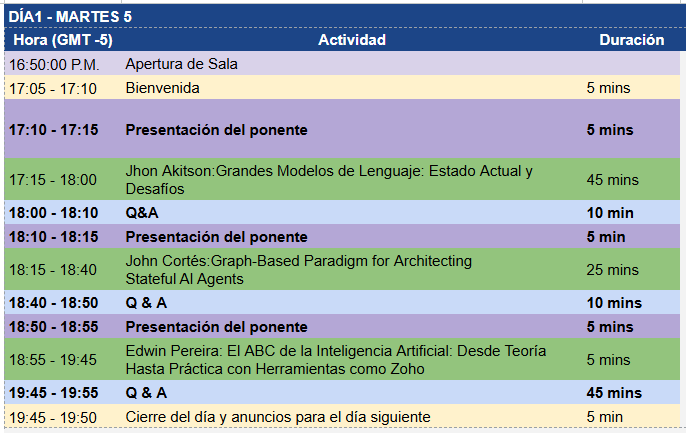This screenshot has height=433, width=686.
Task: Click the 17:10 - 17:15 time cell
Action: tap(63, 129)
